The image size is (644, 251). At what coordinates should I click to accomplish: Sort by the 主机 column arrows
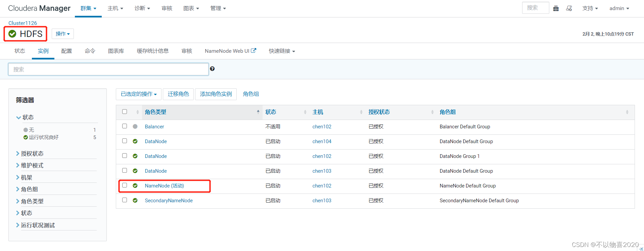pyautogui.click(x=361, y=112)
